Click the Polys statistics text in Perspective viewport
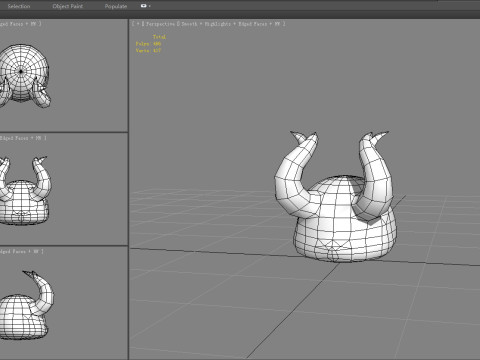The image size is (480, 360). [148, 44]
